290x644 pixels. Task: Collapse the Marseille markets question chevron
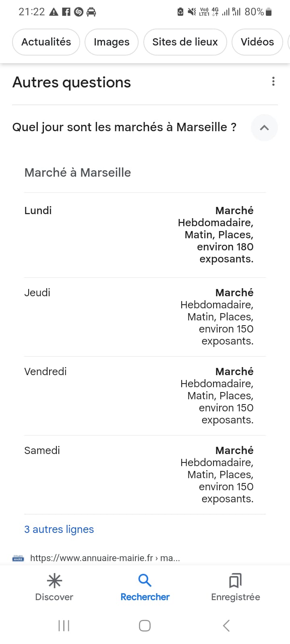(264, 128)
